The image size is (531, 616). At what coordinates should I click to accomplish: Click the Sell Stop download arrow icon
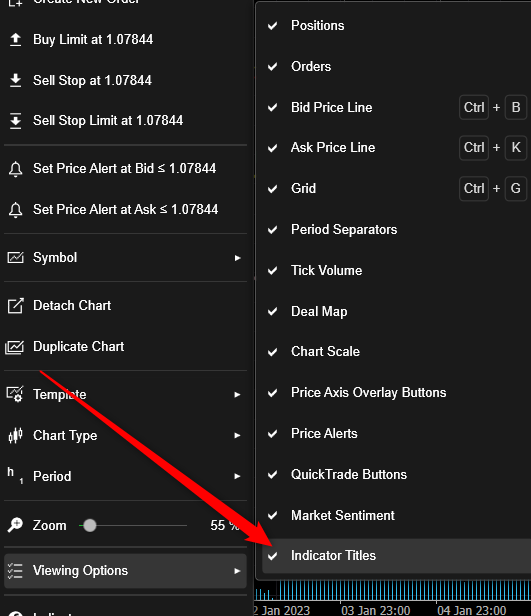(15, 80)
